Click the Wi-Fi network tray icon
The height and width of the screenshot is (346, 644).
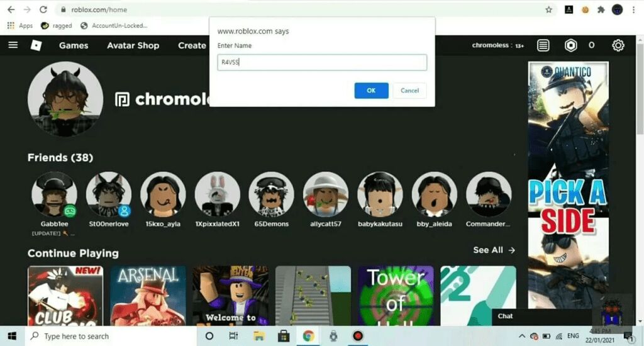pyautogui.click(x=559, y=336)
